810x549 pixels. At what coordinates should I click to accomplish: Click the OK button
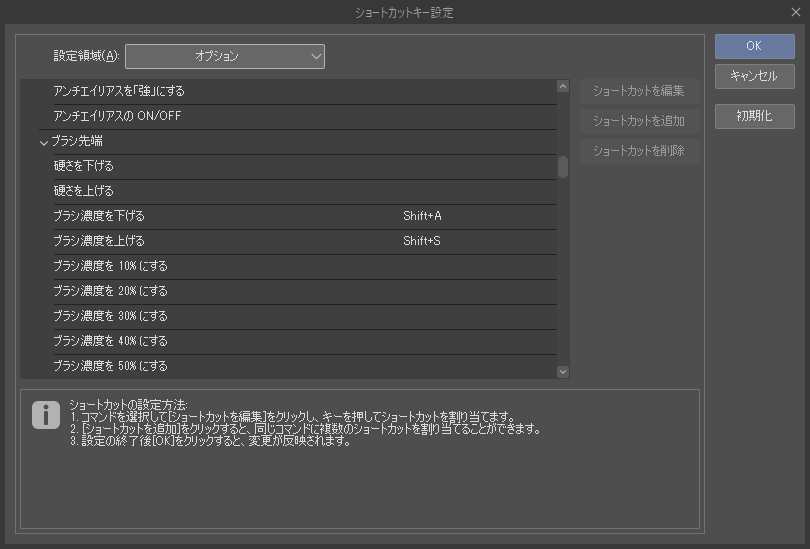tap(754, 46)
